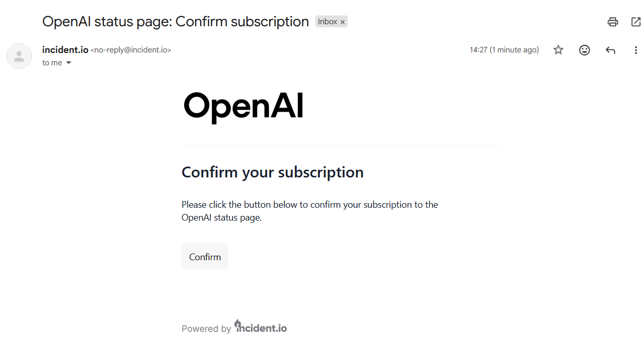Open the More options three-dot menu

(x=636, y=50)
